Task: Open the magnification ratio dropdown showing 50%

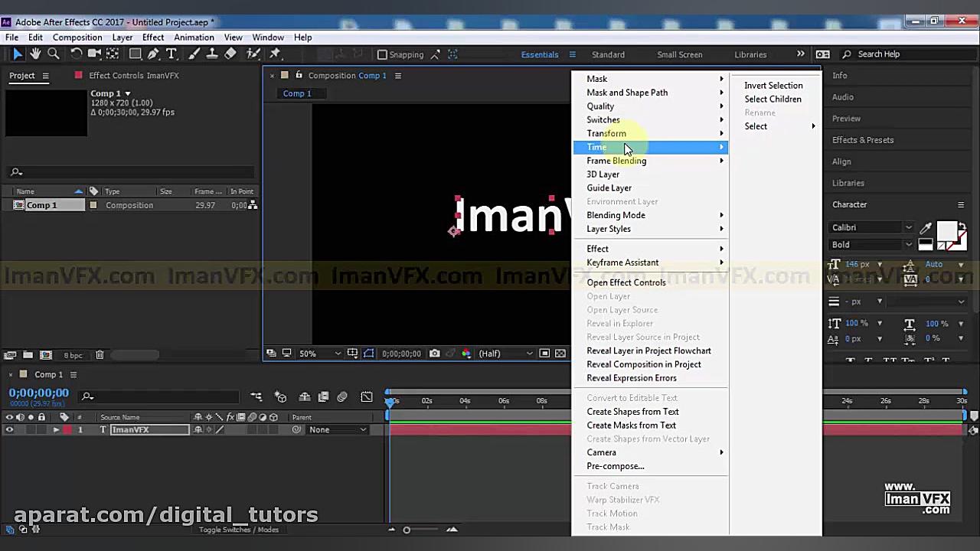Action: point(322,353)
